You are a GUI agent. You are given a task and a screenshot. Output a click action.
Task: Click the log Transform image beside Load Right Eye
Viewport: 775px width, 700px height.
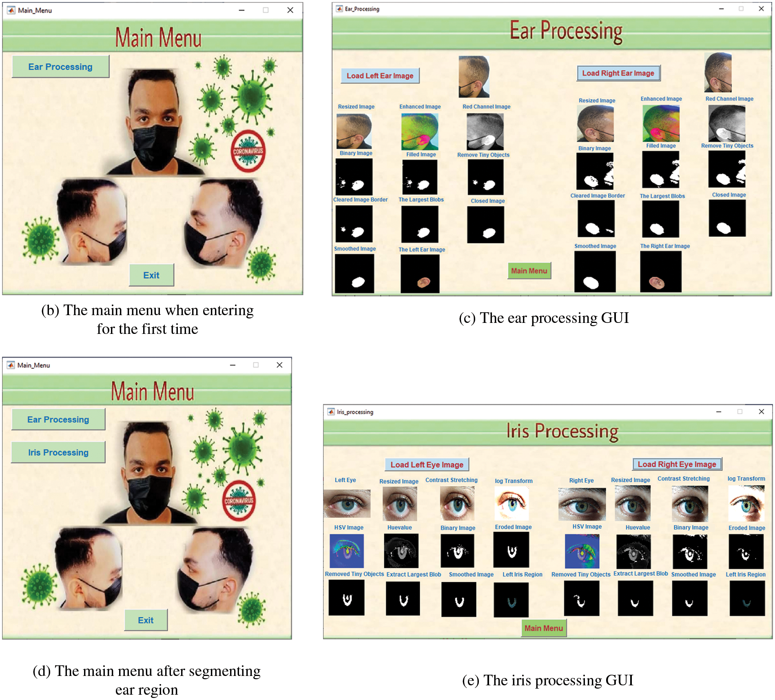746,503
